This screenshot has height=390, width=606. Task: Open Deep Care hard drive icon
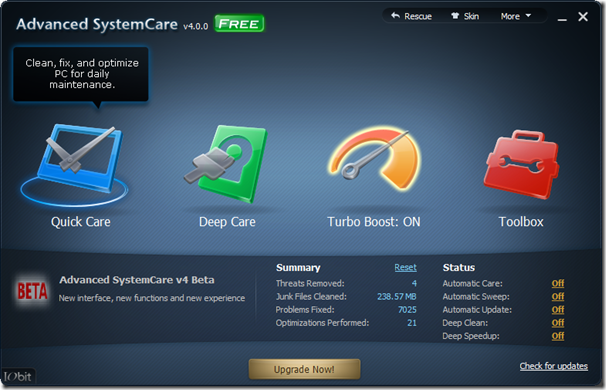coord(226,163)
